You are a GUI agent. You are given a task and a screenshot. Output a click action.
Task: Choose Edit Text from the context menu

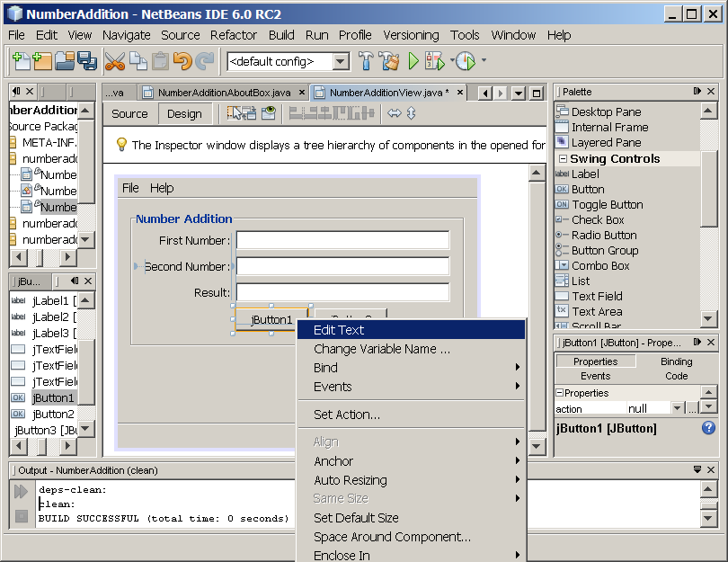(411, 330)
